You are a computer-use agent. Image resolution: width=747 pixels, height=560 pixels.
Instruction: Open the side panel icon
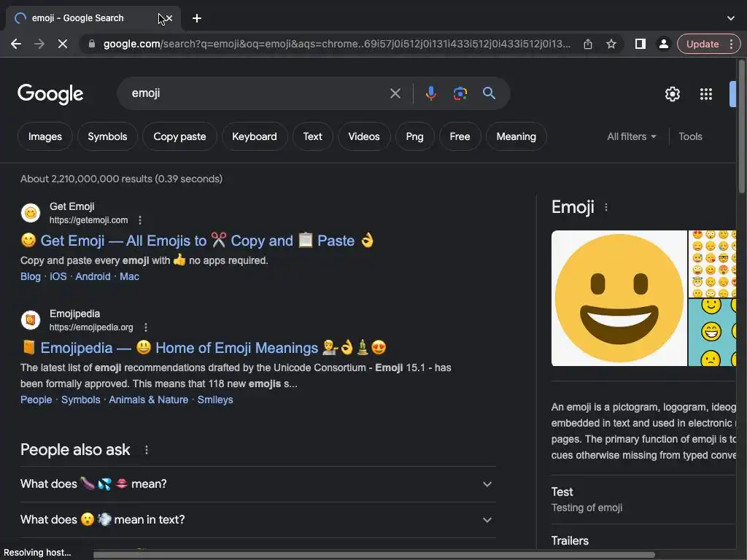[640, 44]
